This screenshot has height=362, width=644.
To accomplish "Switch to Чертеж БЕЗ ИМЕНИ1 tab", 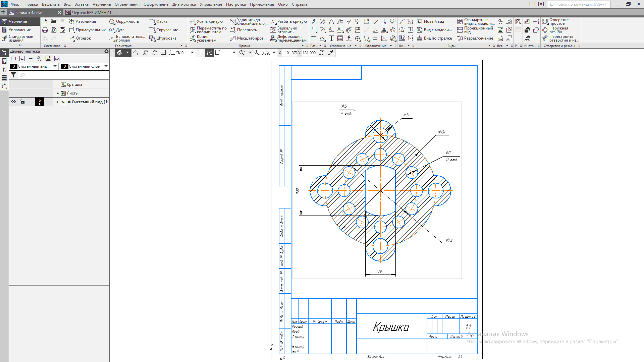I will tap(91, 12).
